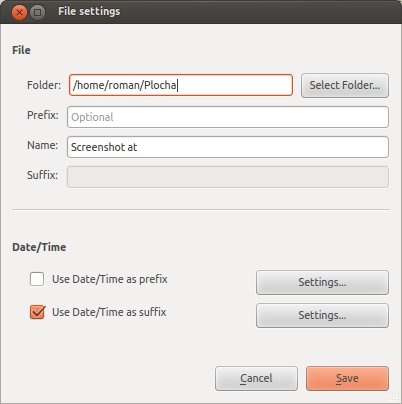Enable Use Date/Time as prefix checkbox

coord(37,279)
